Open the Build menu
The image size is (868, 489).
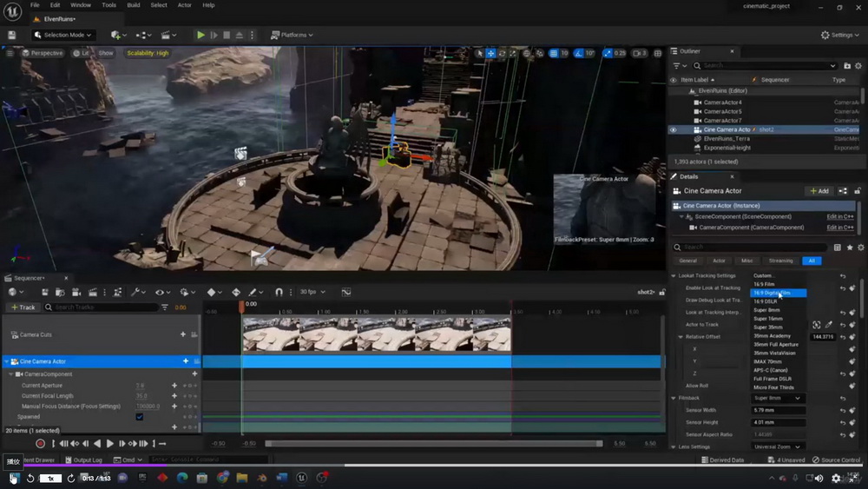click(134, 5)
